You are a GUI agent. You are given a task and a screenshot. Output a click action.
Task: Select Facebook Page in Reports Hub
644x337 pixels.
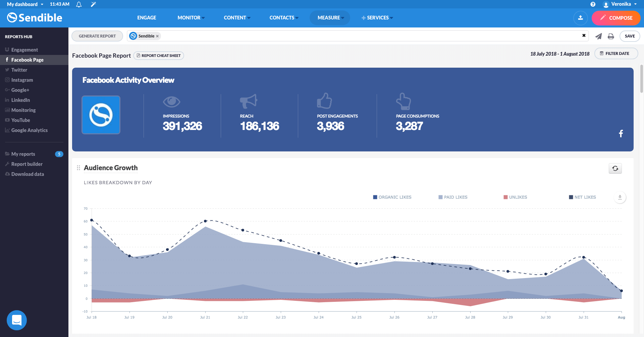point(34,60)
